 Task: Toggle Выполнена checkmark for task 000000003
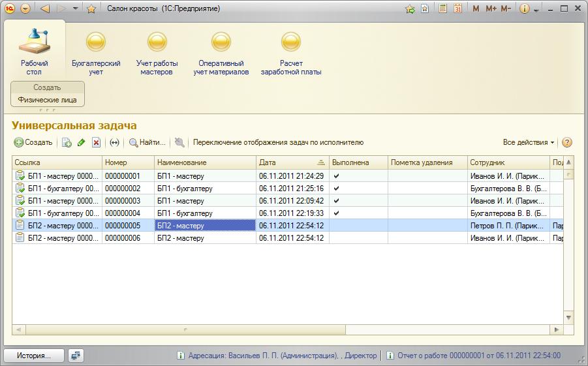click(336, 201)
